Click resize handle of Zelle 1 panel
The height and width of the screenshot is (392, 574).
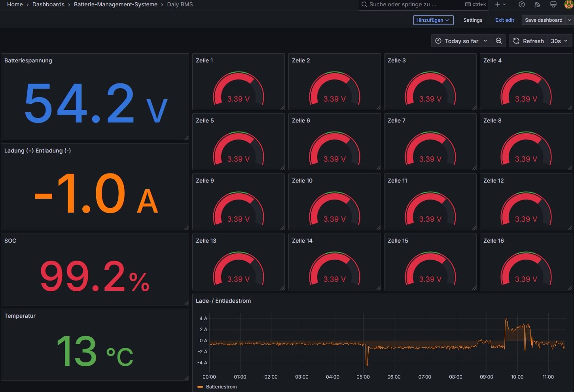(282, 108)
